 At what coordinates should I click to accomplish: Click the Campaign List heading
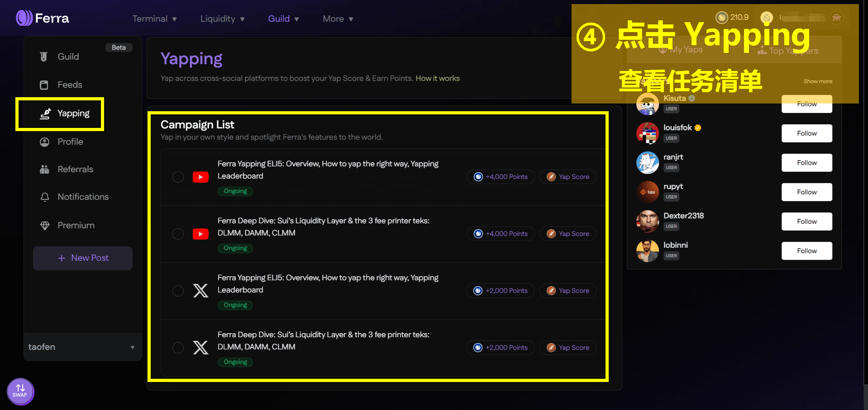pos(197,125)
